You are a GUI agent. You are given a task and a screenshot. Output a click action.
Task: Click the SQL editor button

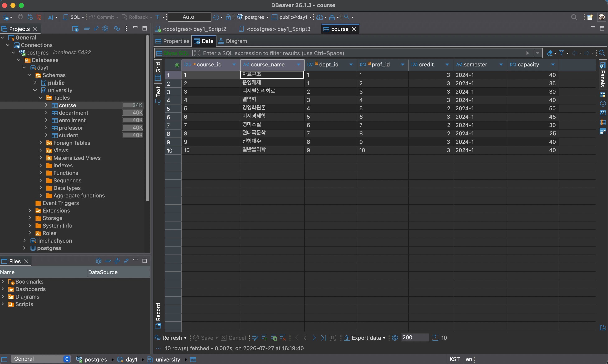pos(72,17)
